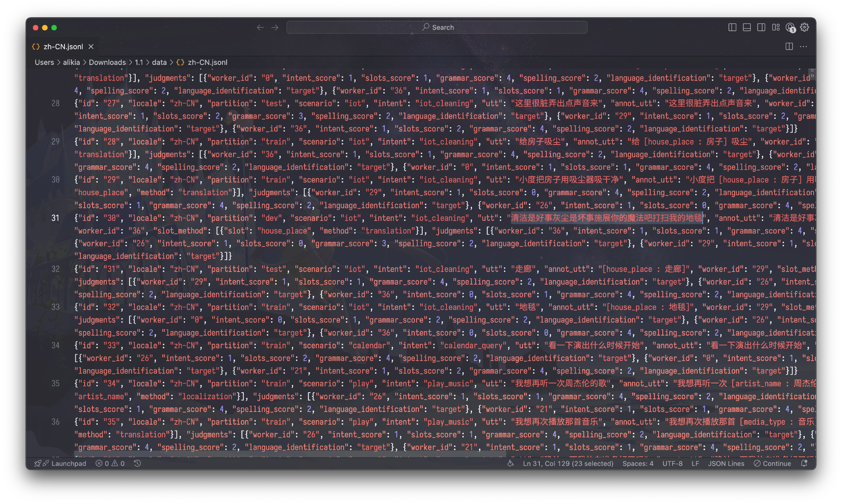Open Timeline via the history icon

[137, 463]
